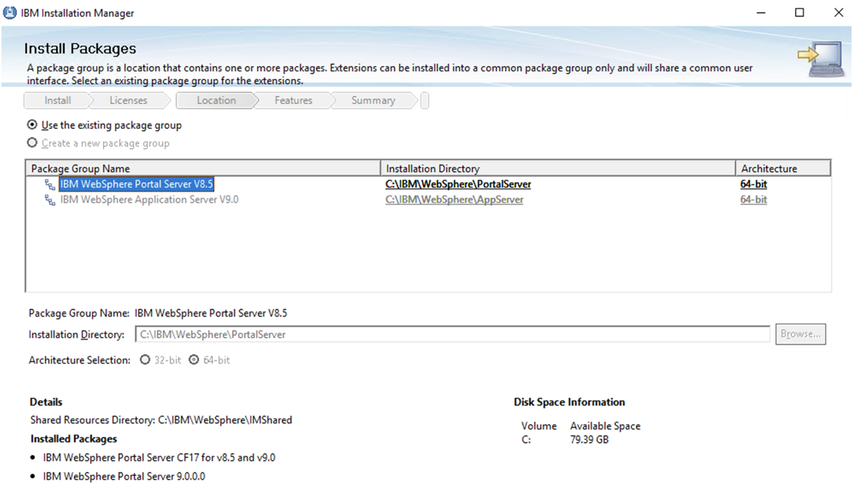Image resolution: width=853 pixels, height=504 pixels.
Task: Click the package group icon beside Portal Server V8.5
Action: pos(50,184)
